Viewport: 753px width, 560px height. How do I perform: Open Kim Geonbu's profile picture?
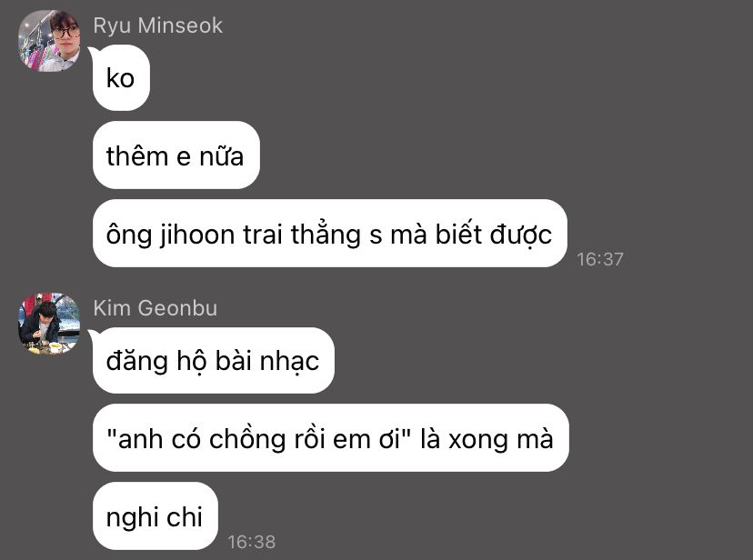pos(49,324)
